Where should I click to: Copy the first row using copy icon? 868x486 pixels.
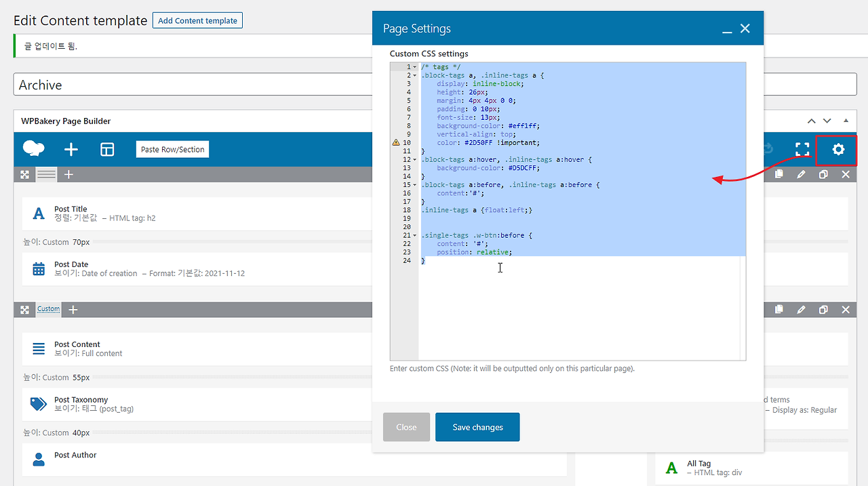point(779,175)
